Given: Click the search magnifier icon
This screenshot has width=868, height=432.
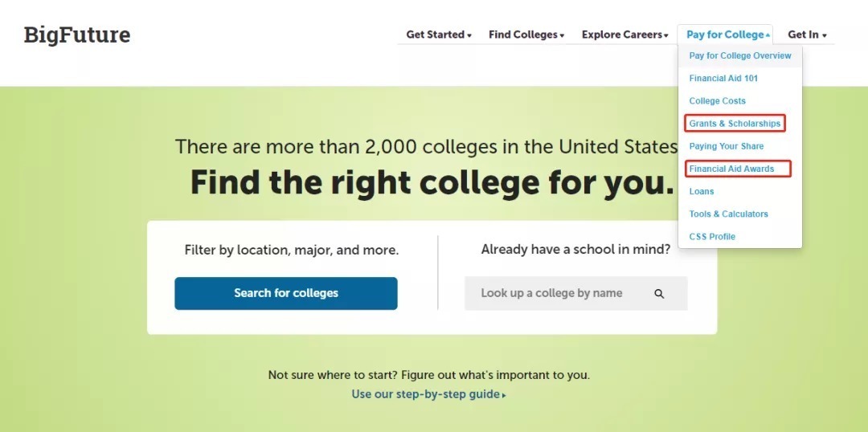Looking at the screenshot, I should 659,294.
